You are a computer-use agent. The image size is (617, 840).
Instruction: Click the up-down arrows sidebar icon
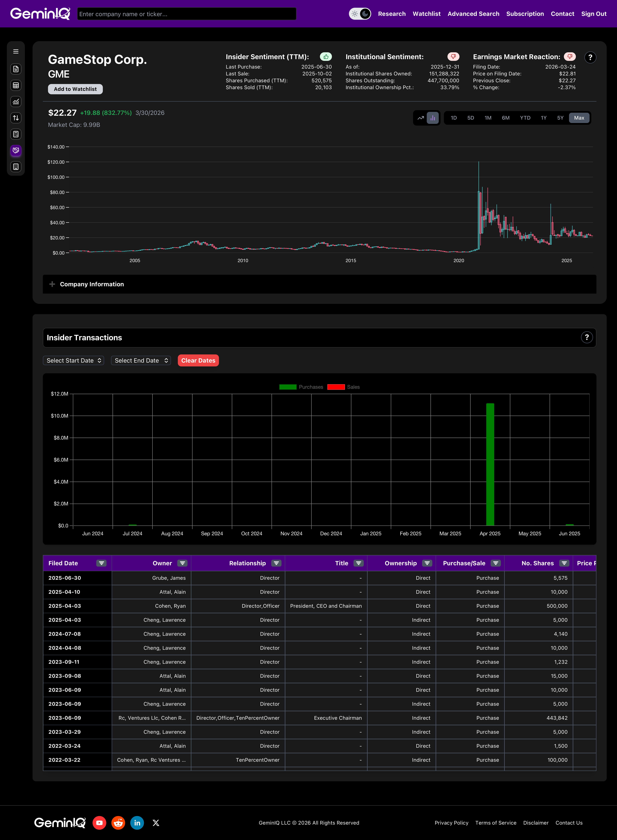[x=16, y=118]
